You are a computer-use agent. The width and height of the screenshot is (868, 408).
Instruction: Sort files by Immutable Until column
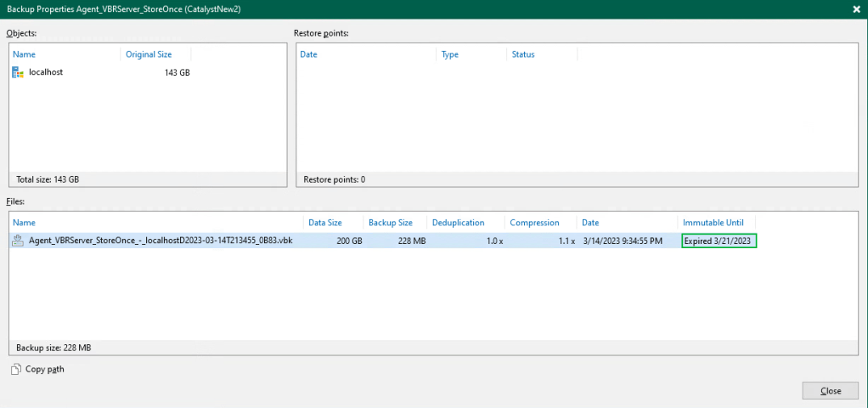(713, 223)
